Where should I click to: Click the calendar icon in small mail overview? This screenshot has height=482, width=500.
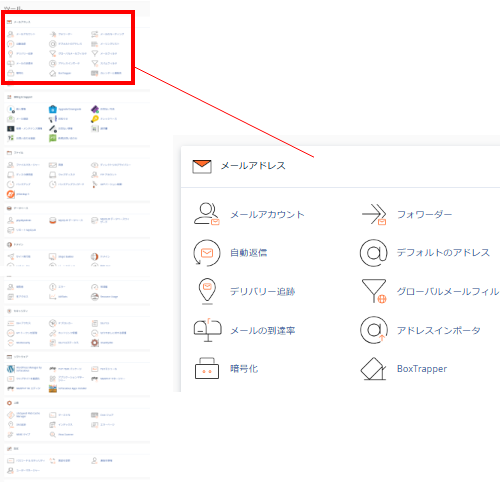pyautogui.click(x=95, y=73)
